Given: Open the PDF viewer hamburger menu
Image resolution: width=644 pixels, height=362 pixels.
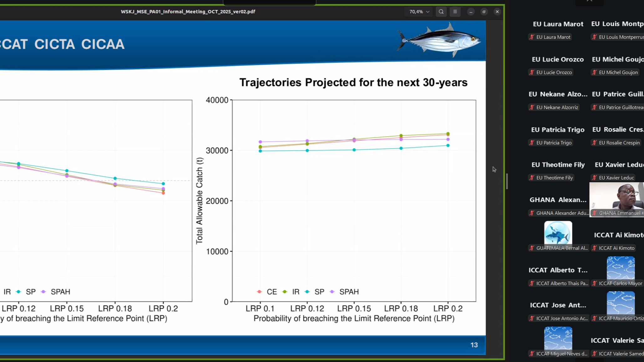Looking at the screenshot, I should pos(455,12).
